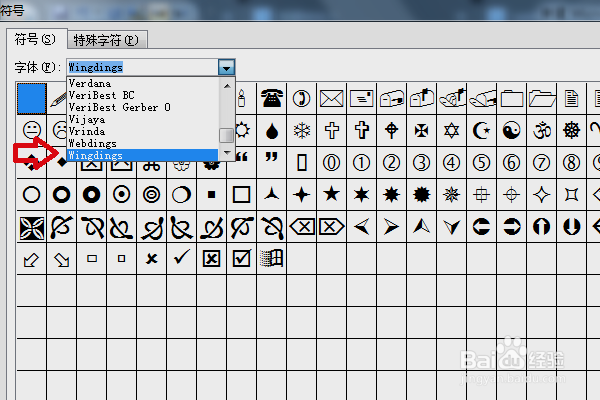Pick the plain check mark symbol
Viewport: 600px width, 400px height.
click(182, 257)
